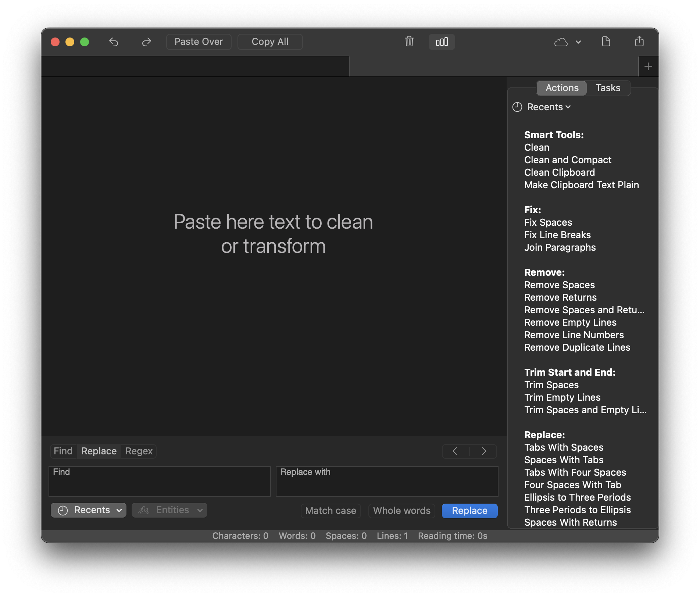
Task: Toggle the Match case option
Action: 331,511
